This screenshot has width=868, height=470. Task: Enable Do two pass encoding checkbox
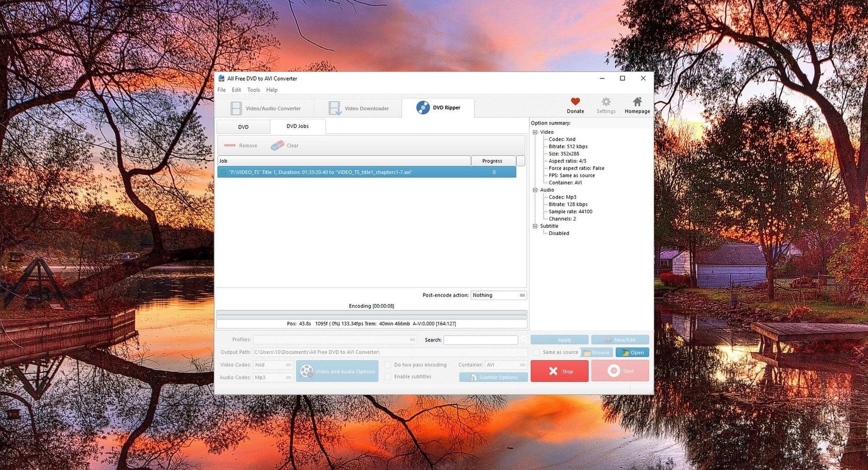(388, 365)
